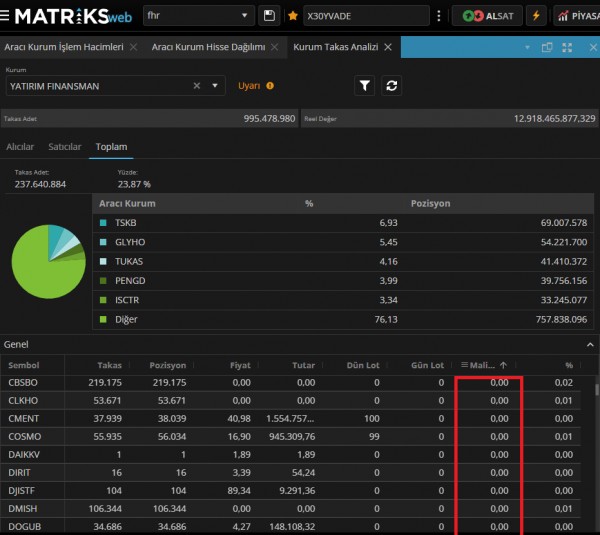Open the Maliyet column menu icon
This screenshot has width=600, height=535.
click(464, 365)
